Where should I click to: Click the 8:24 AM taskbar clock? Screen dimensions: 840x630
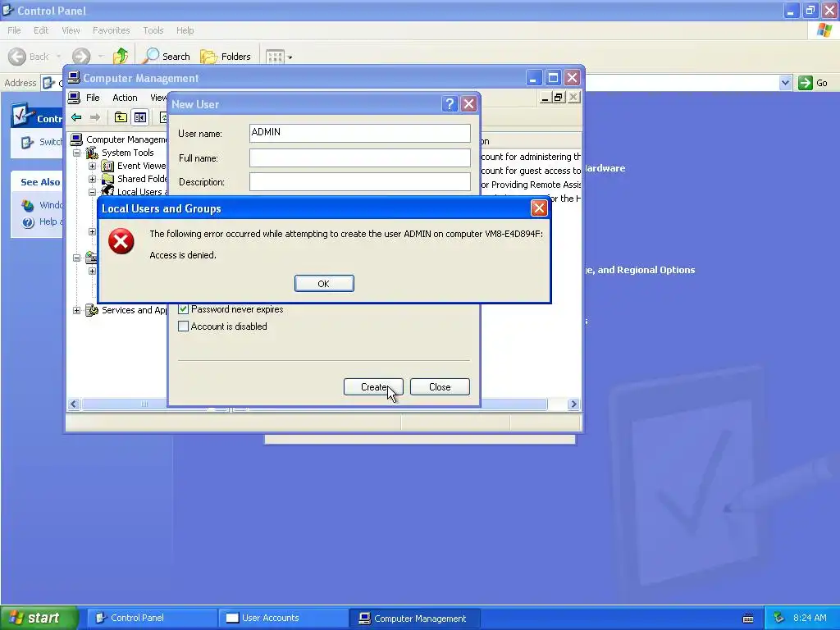click(810, 618)
